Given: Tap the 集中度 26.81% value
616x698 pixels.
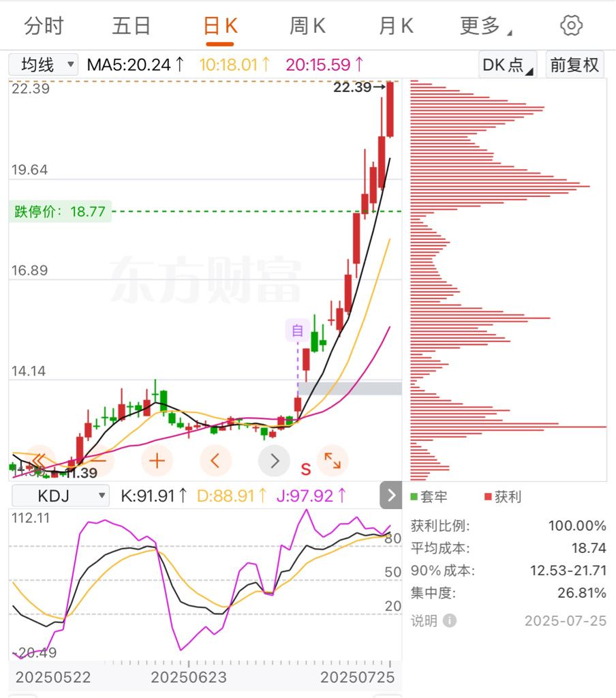Looking at the screenshot, I should pos(582,593).
